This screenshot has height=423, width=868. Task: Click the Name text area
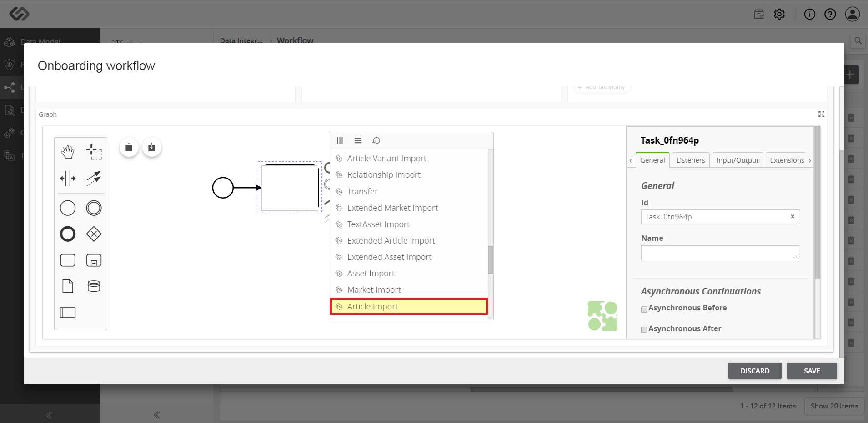720,253
